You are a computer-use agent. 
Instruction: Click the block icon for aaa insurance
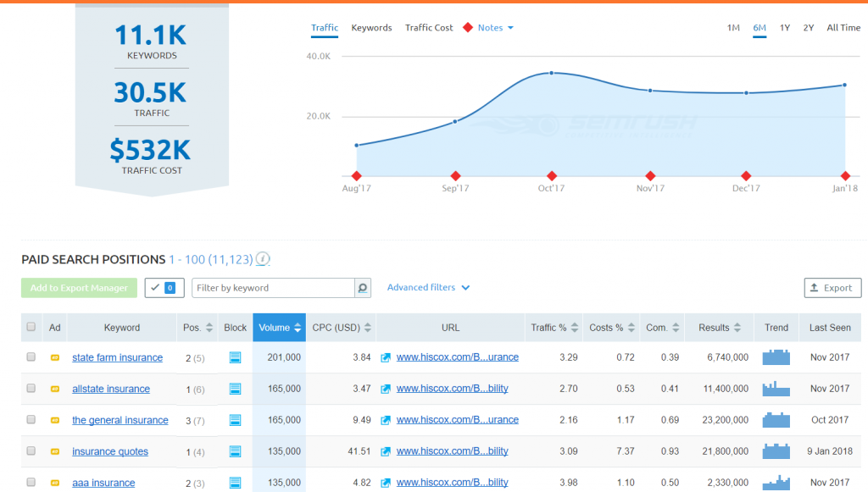point(235,482)
